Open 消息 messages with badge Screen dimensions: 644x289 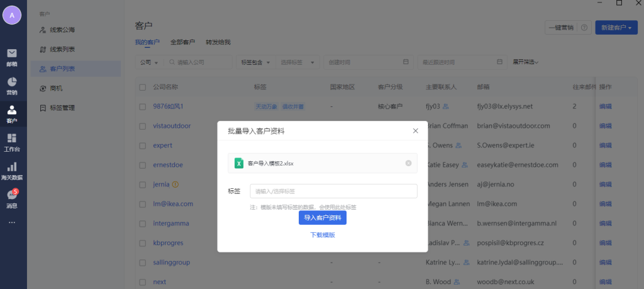[x=12, y=198]
